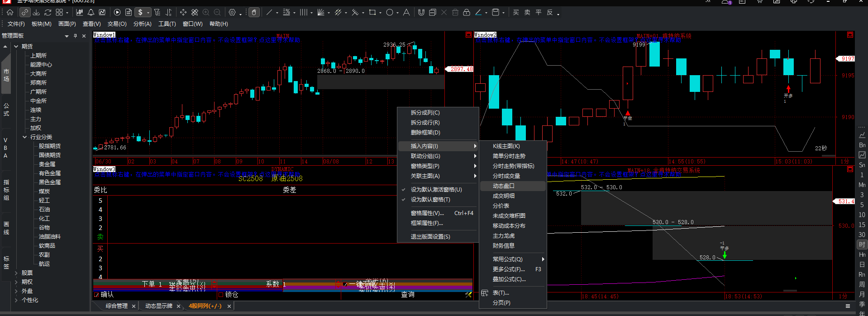Open the 交易(O) menu
The width and height of the screenshot is (868, 316).
117,24
